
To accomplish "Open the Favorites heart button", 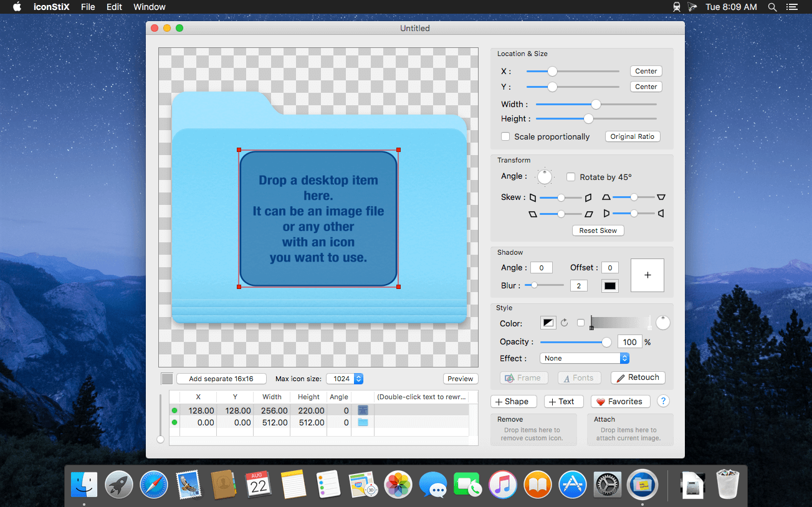I will coord(620,402).
